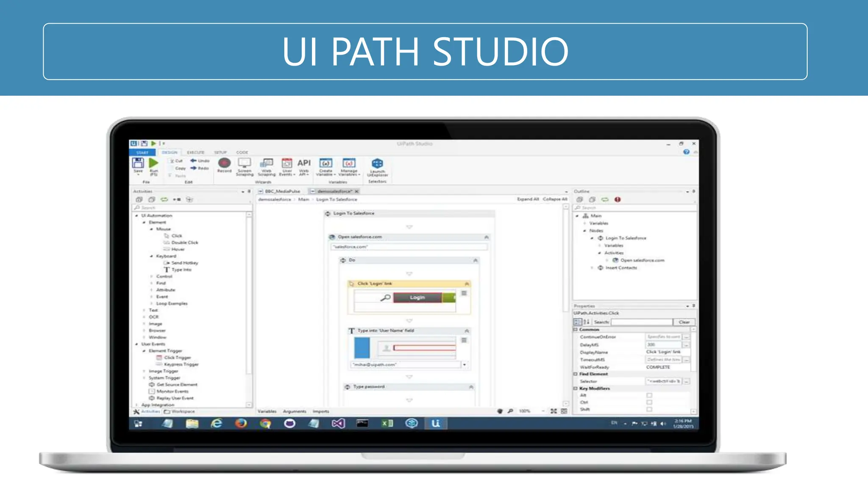Screen dimensions: 868x488
Task: Enable the Alt key modifier checkbox
Action: click(x=649, y=395)
